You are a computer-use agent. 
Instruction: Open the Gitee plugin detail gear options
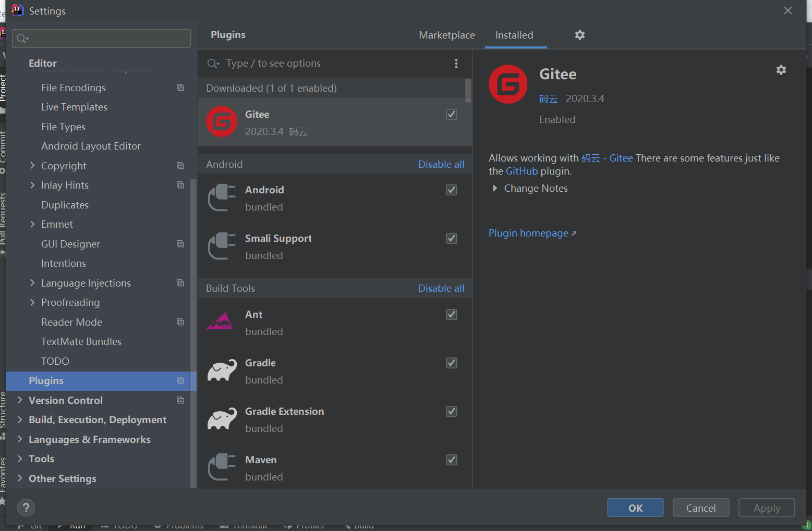pyautogui.click(x=781, y=70)
